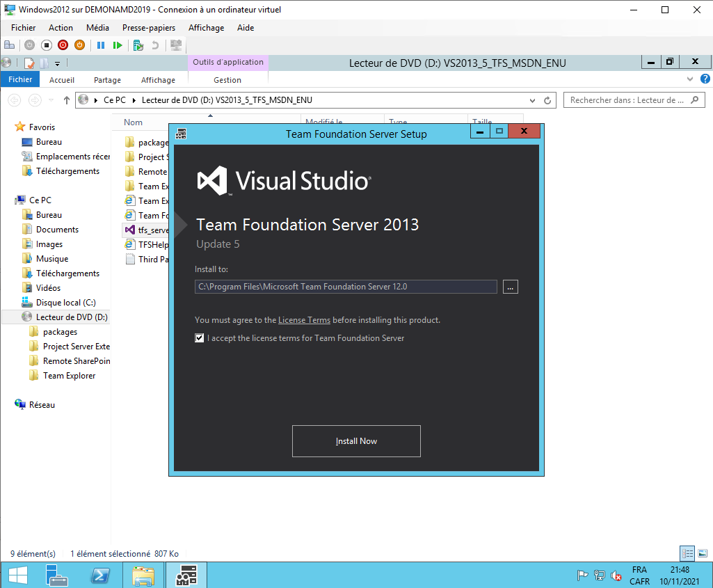This screenshot has width=713, height=588.
Task: Select the Partage ribbon tab
Action: 107,80
